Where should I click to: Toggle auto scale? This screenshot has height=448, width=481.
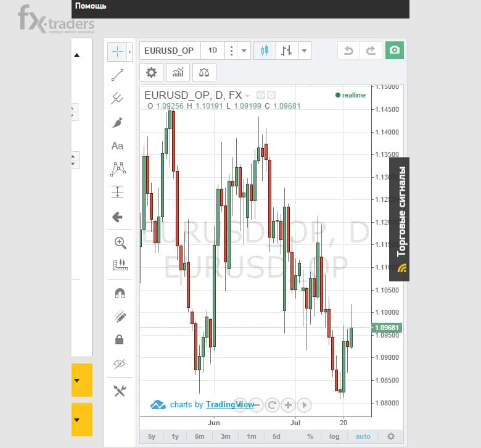(x=363, y=436)
